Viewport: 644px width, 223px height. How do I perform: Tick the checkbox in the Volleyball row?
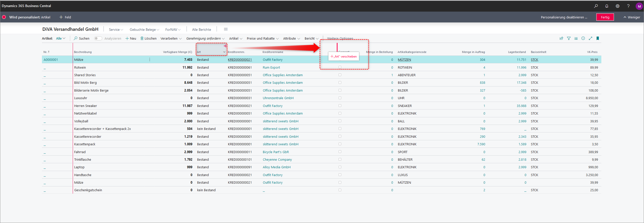(x=340, y=121)
